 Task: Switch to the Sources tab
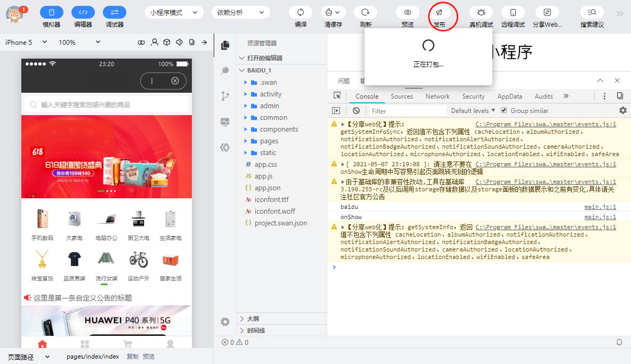click(x=402, y=96)
